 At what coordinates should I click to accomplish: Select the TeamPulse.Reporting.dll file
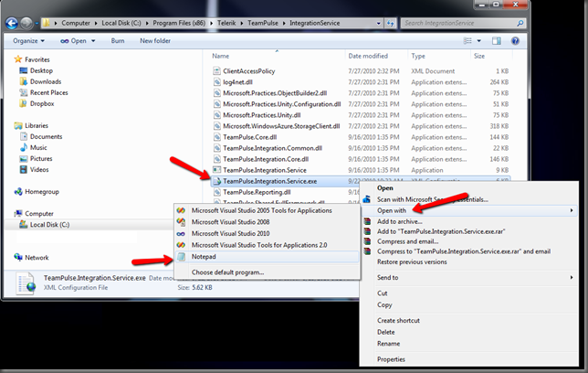(x=257, y=192)
